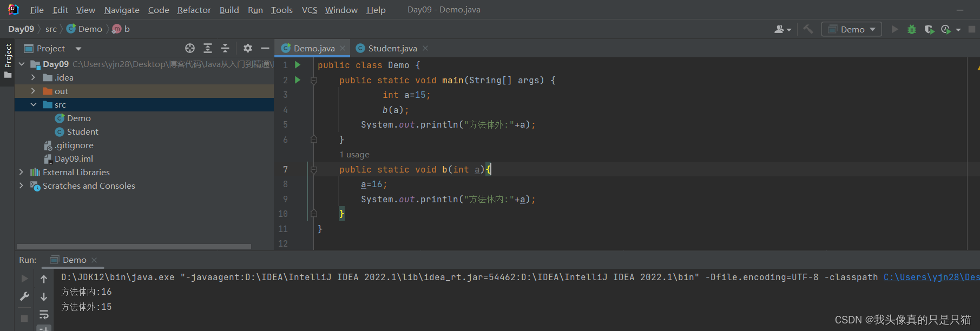
Task: Open the Project side tool window button
Action: point(8,61)
